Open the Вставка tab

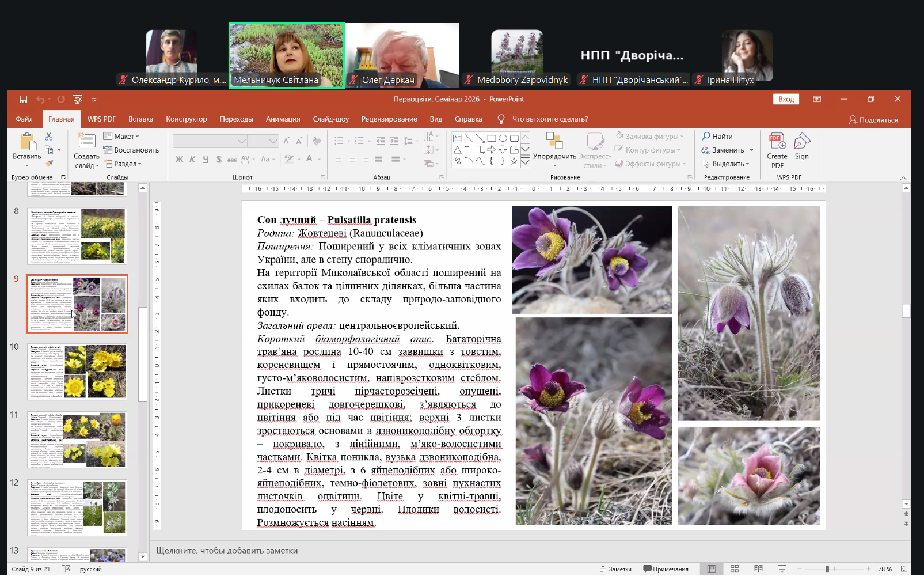(140, 119)
